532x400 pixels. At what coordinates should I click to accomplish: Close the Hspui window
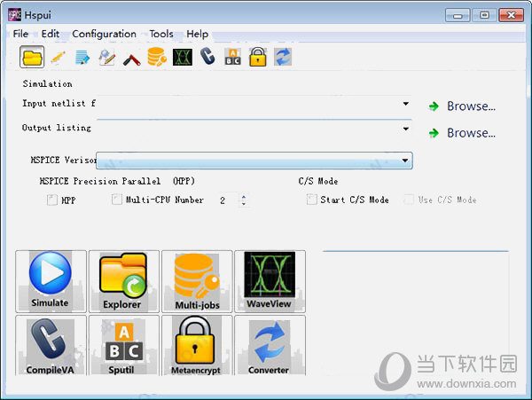tap(511, 15)
